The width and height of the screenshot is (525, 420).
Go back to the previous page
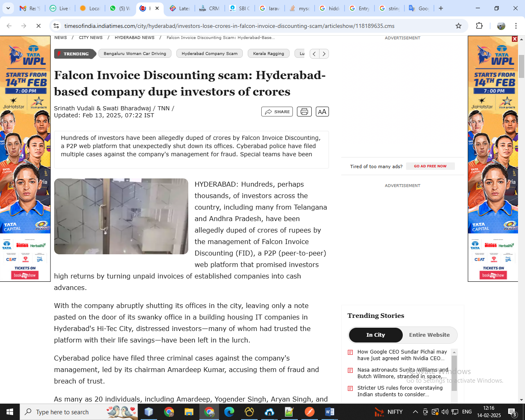click(9, 26)
